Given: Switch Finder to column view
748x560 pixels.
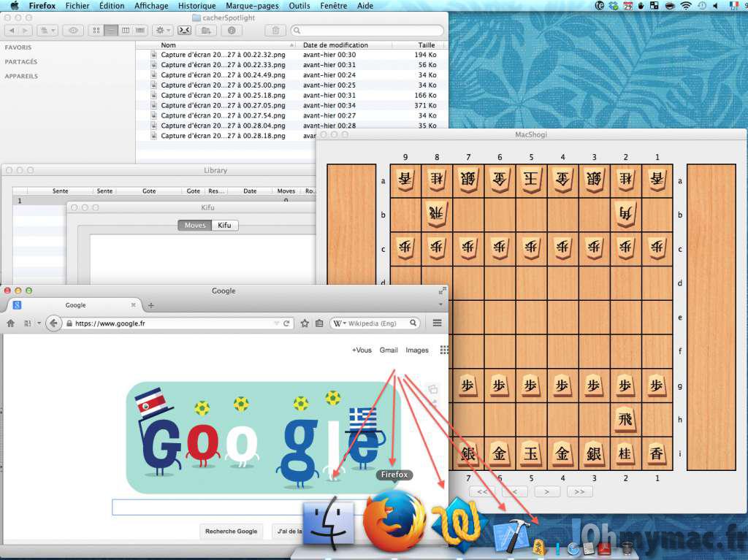Looking at the screenshot, I should point(126,31).
